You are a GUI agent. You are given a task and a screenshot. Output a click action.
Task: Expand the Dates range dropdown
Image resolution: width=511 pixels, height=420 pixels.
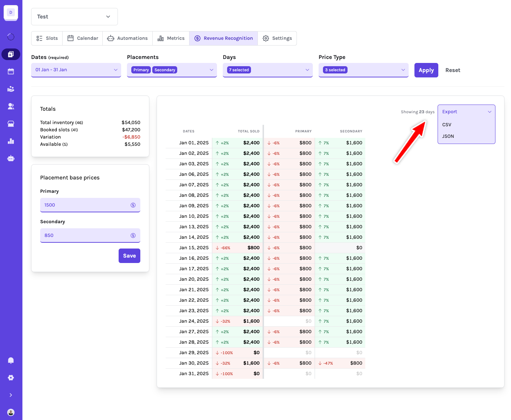pyautogui.click(x=76, y=70)
